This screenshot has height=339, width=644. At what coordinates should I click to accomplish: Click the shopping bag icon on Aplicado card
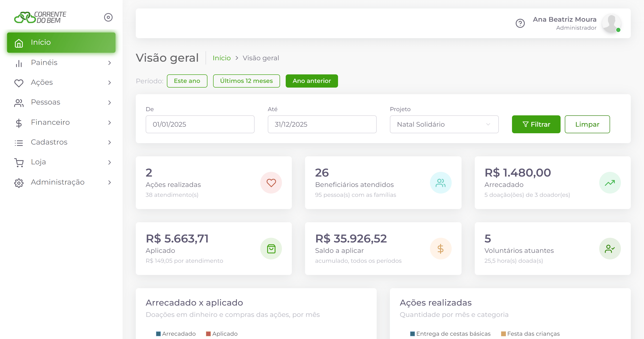(271, 249)
